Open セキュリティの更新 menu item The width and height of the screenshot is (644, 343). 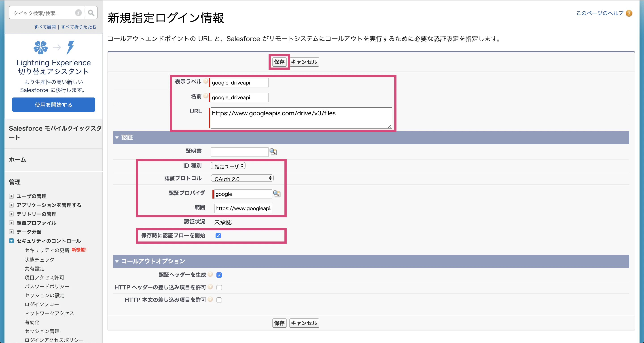[x=47, y=250]
